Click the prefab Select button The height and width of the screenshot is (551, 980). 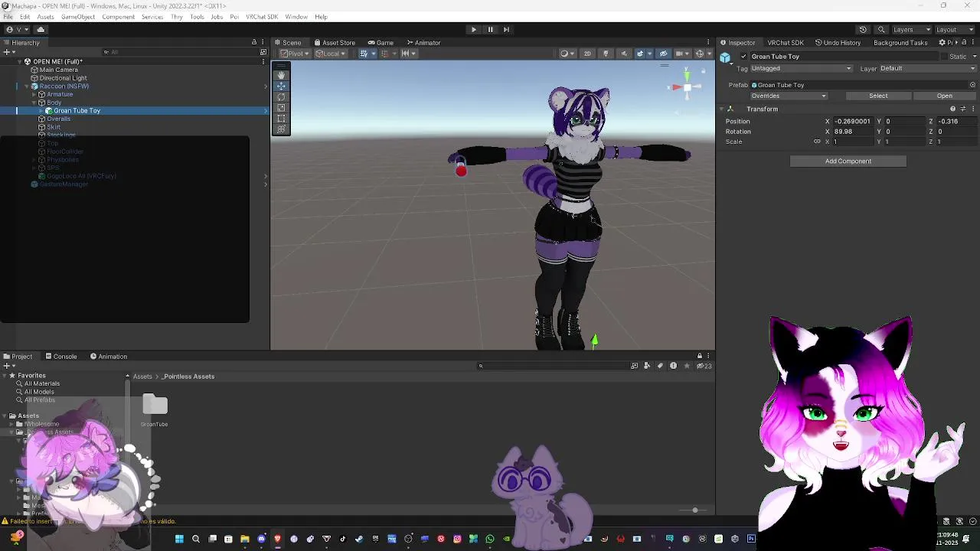pos(878,96)
